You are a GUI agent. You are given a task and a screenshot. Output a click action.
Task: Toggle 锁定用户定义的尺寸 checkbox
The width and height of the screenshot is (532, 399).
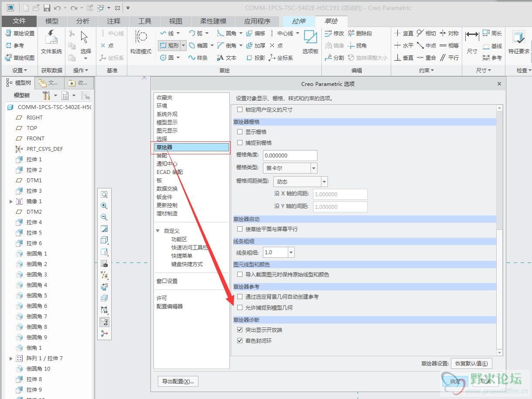pyautogui.click(x=239, y=110)
